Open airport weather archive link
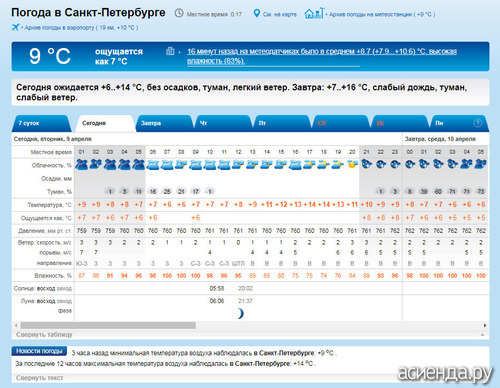The width and height of the screenshot is (500, 388). [81, 28]
